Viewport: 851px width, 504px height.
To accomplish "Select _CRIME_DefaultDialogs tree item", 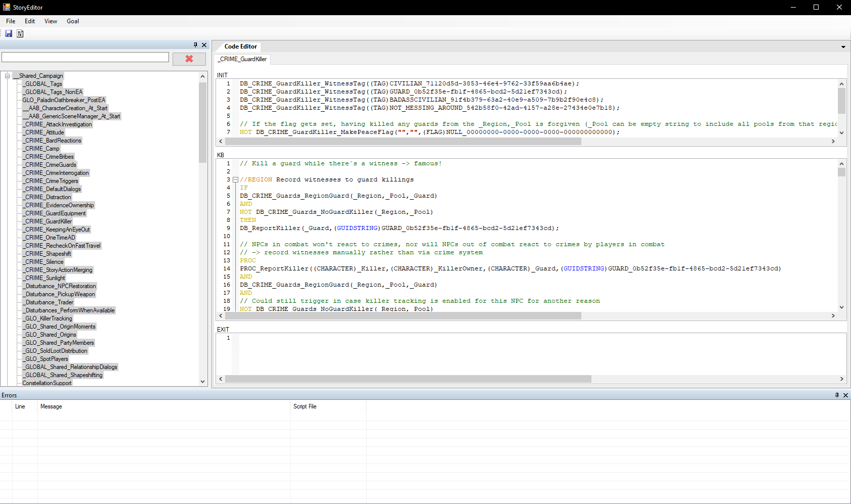I will tap(52, 189).
